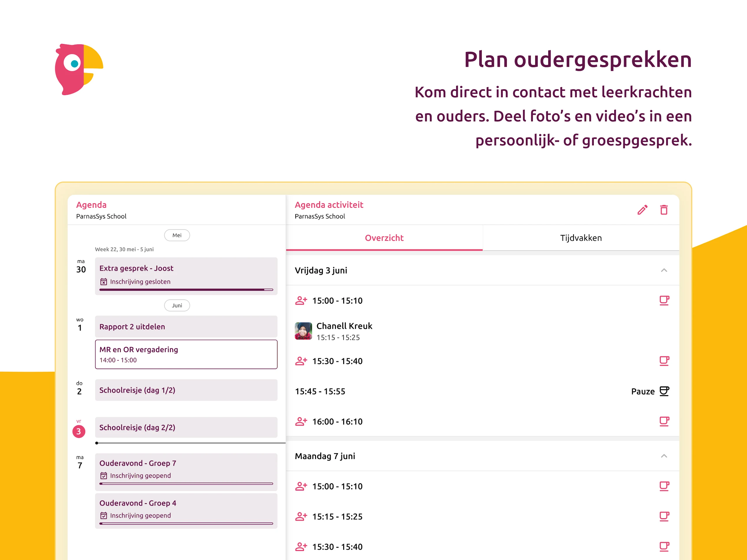The image size is (747, 560).
Task: Click add-person icon for Monday 15:30 - 15:40
Action: pos(301,547)
